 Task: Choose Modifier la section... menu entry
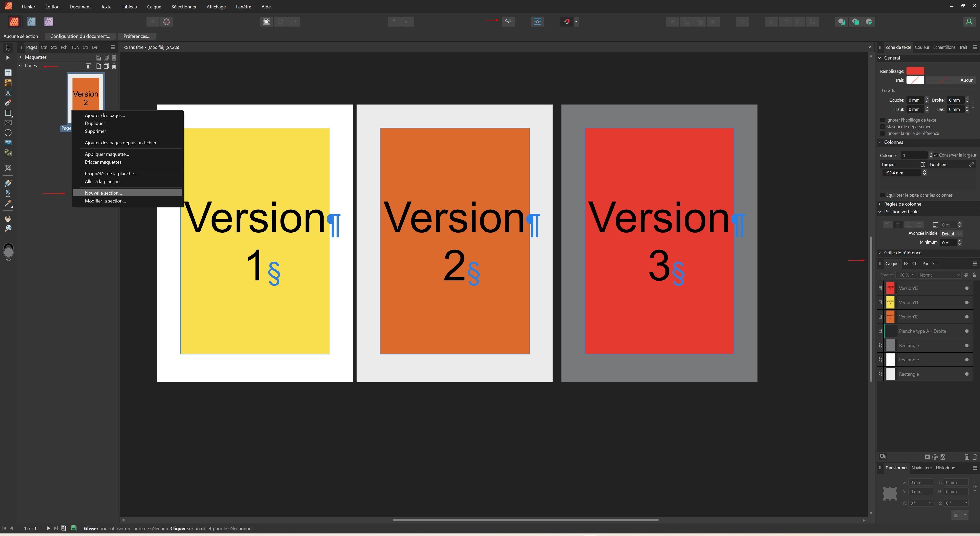[x=127, y=201]
